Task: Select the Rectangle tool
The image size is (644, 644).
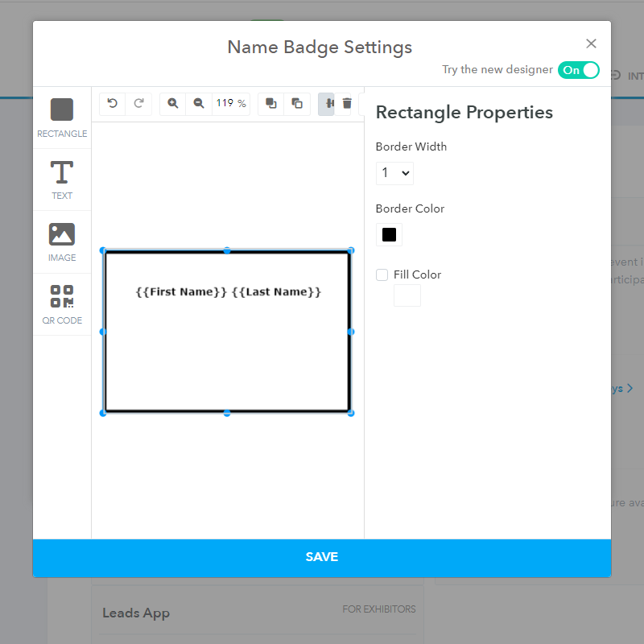Action: (62, 117)
